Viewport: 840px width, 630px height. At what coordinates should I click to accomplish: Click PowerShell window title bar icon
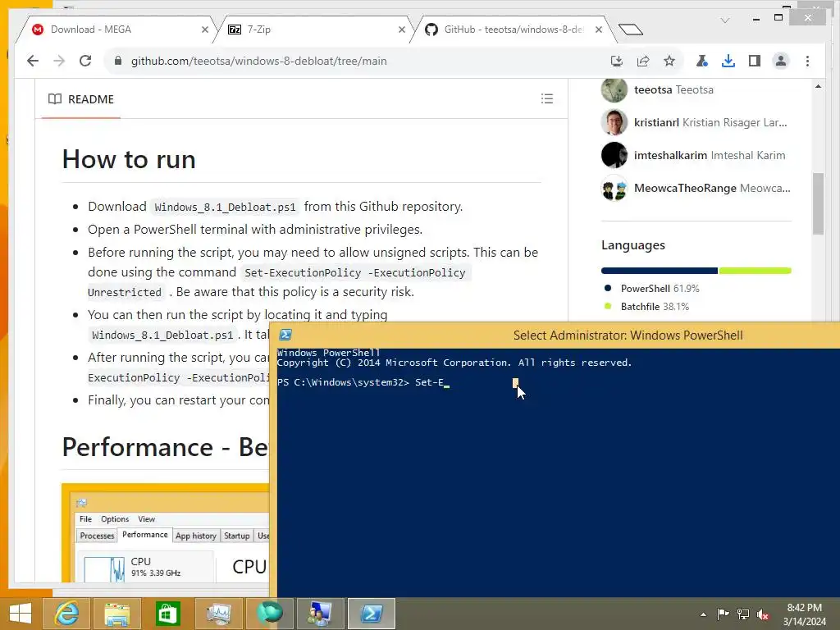(285, 335)
